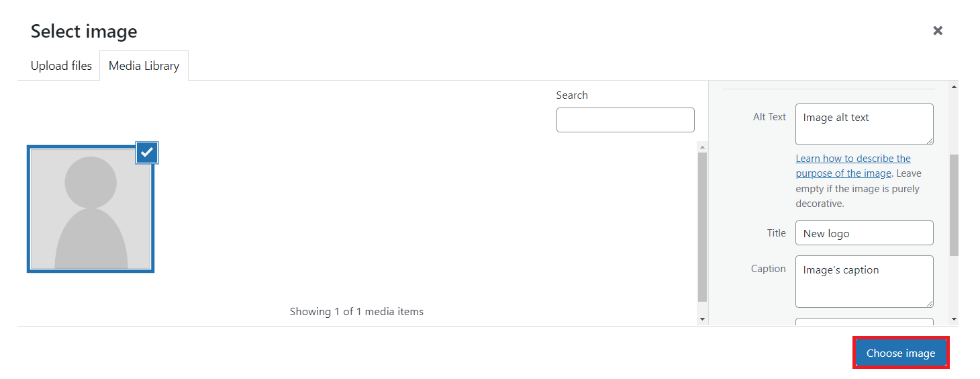This screenshot has height=379, width=980.
Task: Click the media grid scrollbar thumb
Action: 703,227
